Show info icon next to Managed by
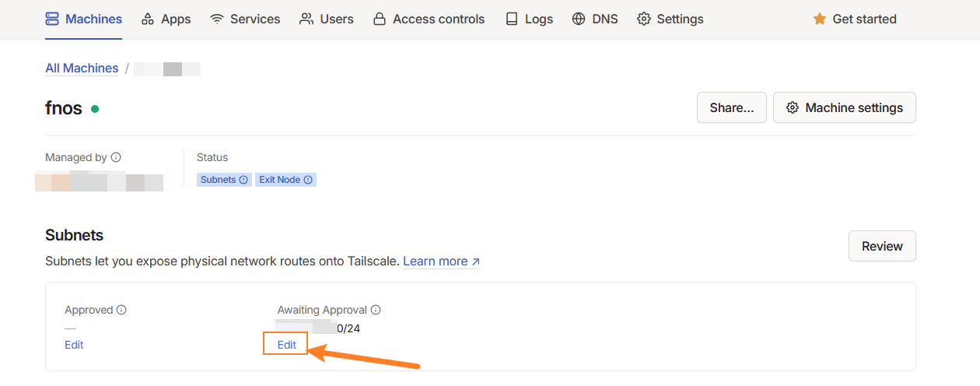 pyautogui.click(x=116, y=157)
